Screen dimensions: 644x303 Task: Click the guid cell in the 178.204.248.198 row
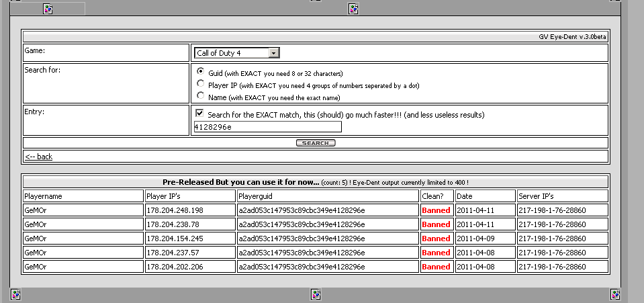pyautogui.click(x=328, y=210)
